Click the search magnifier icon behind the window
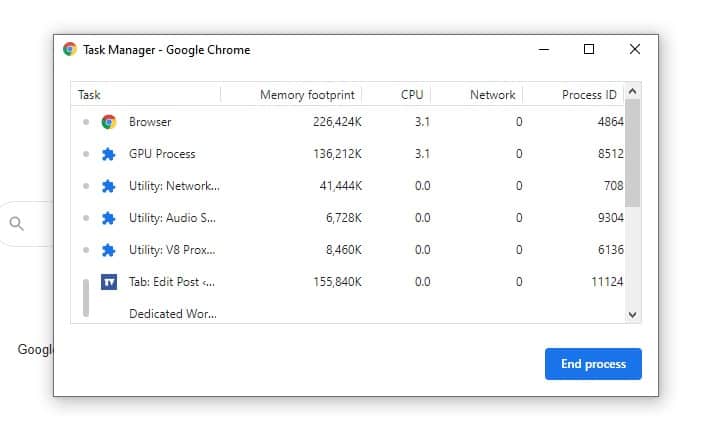This screenshot has width=708, height=434. pos(17,224)
